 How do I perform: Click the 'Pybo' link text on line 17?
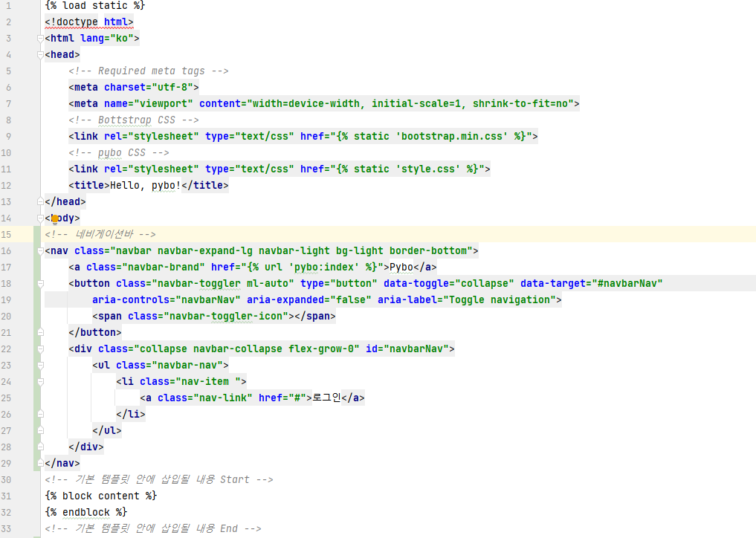(401, 267)
